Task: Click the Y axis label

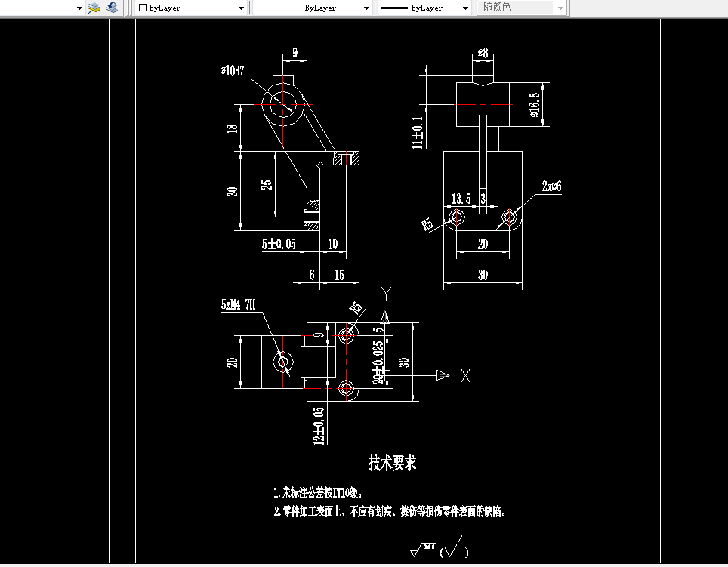Action: [387, 294]
